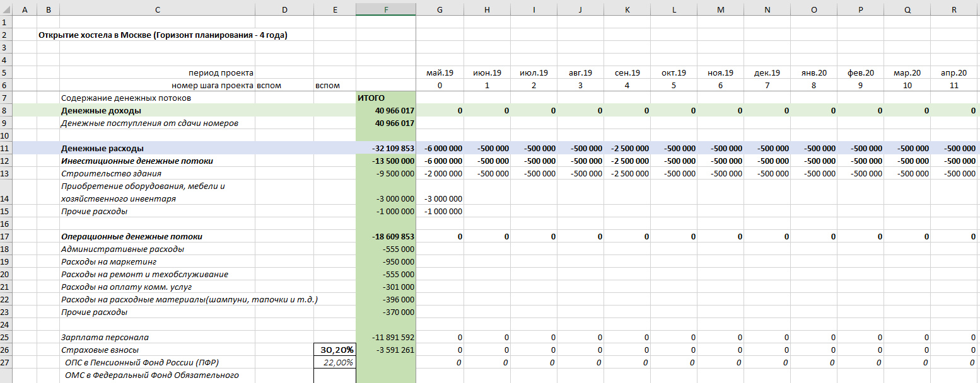Viewport: 980px width, 383px height.
Task: Select the 30,20% insurance rate cell
Action: coord(334,350)
